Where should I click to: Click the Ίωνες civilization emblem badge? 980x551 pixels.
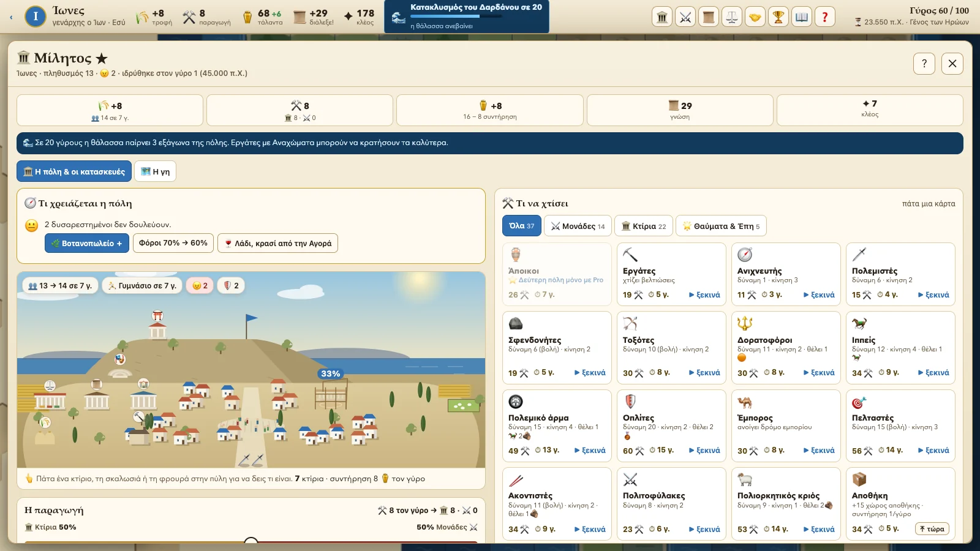click(36, 17)
